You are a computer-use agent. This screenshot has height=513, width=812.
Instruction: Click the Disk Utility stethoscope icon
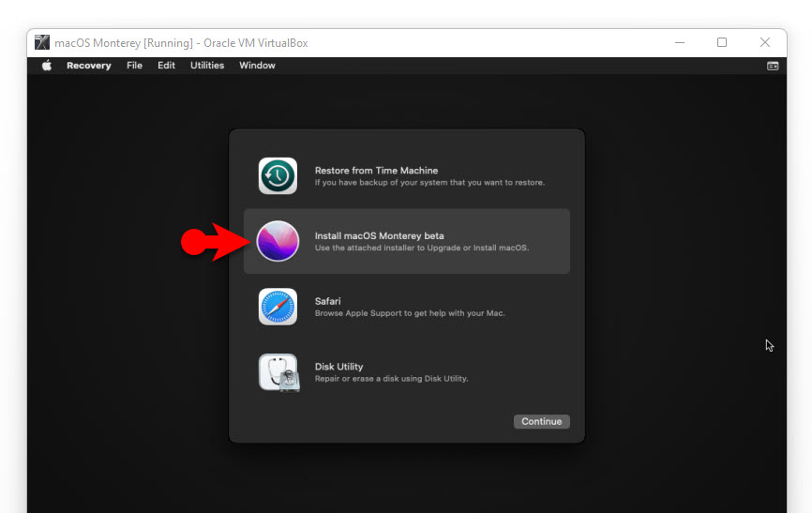coord(279,372)
